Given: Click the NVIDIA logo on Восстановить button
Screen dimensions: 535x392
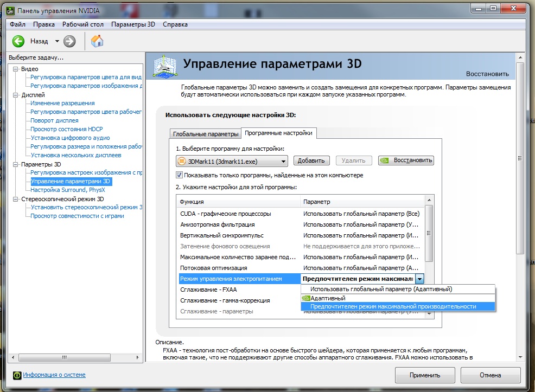Looking at the screenshot, I should [x=385, y=160].
